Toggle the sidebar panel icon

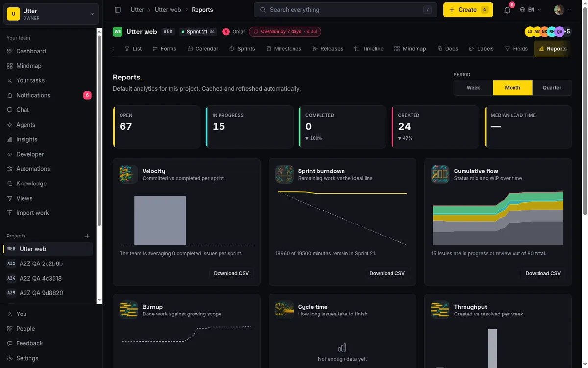pos(118,10)
